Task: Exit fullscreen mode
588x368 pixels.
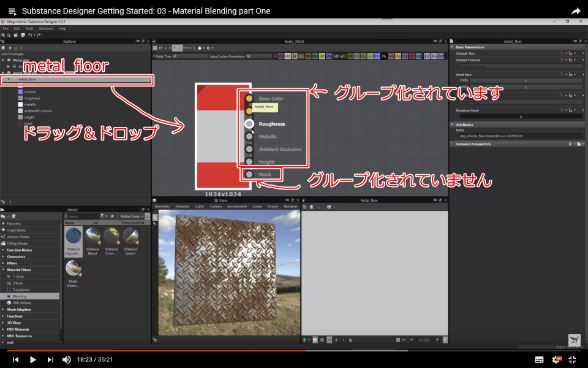Action: pyautogui.click(x=572, y=360)
